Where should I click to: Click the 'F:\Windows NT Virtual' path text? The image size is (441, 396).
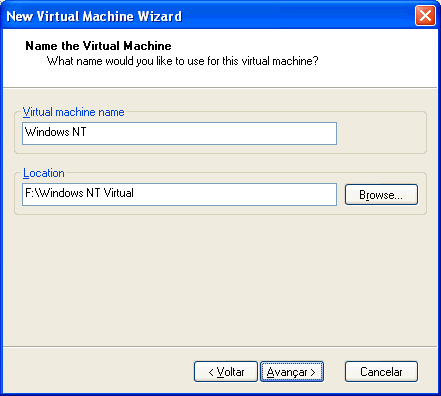(x=79, y=193)
